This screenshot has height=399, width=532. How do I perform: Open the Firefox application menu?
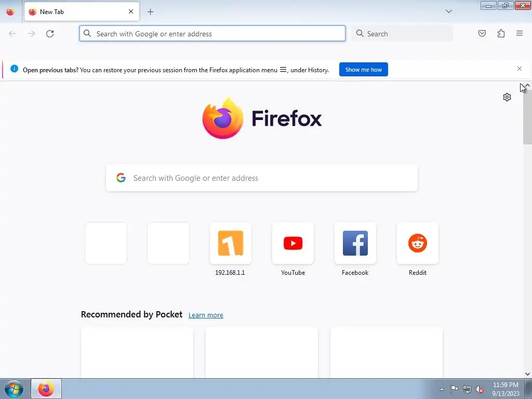[520, 33]
